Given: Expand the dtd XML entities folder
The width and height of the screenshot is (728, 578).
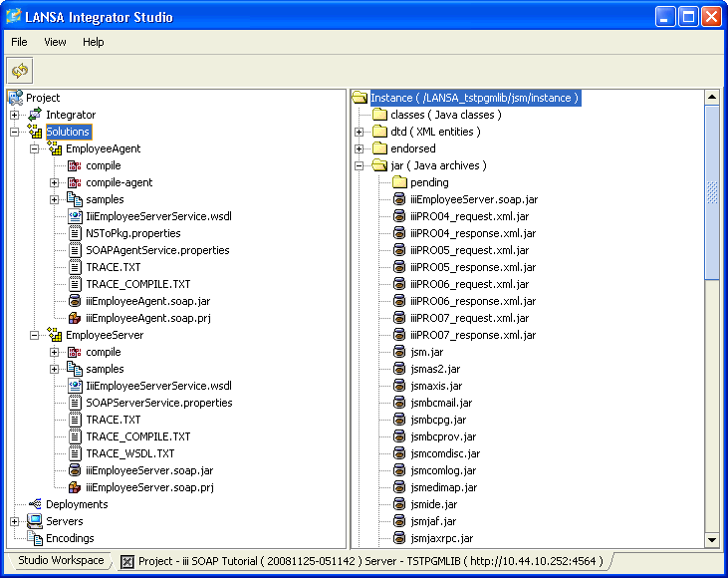Looking at the screenshot, I should pyautogui.click(x=359, y=132).
